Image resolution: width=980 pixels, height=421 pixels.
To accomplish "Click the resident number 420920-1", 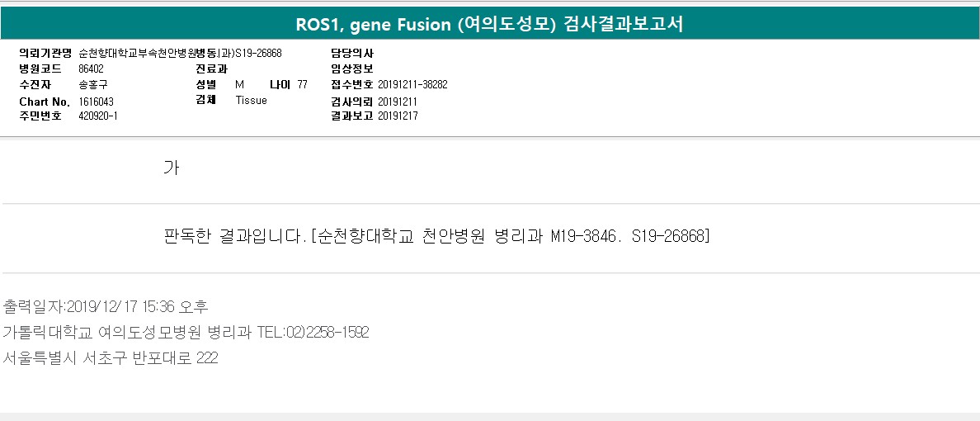I will coord(98,116).
